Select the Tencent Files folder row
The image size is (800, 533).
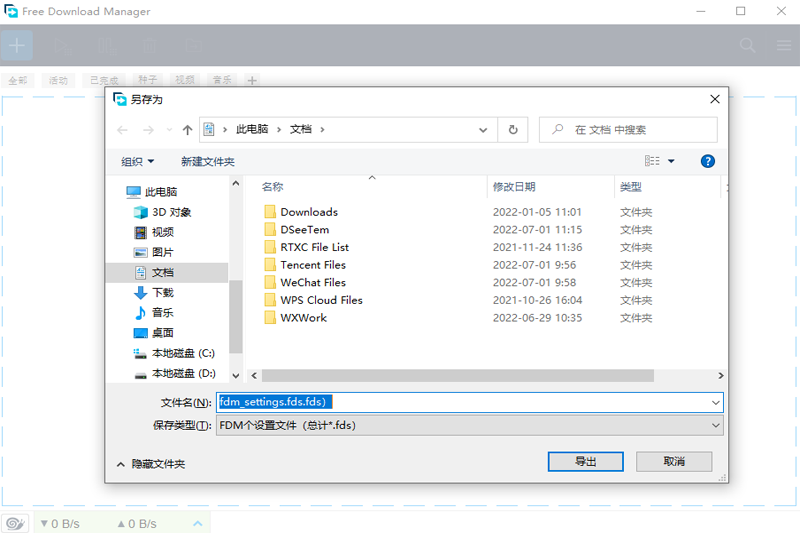point(458,265)
